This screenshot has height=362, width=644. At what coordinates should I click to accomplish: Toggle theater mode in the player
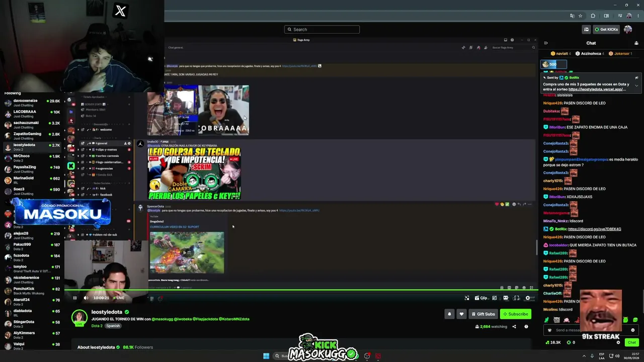coord(506,298)
